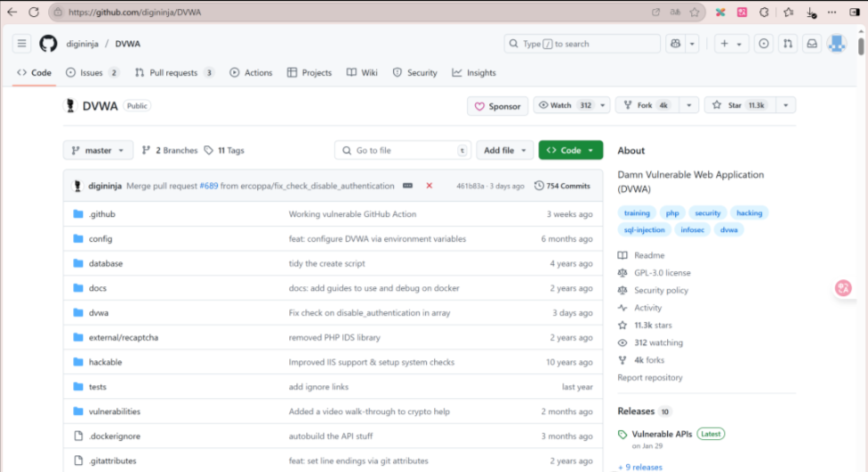Image resolution: width=868 pixels, height=472 pixels.
Task: Open the Copilot icon in the header
Action: [x=675, y=44]
